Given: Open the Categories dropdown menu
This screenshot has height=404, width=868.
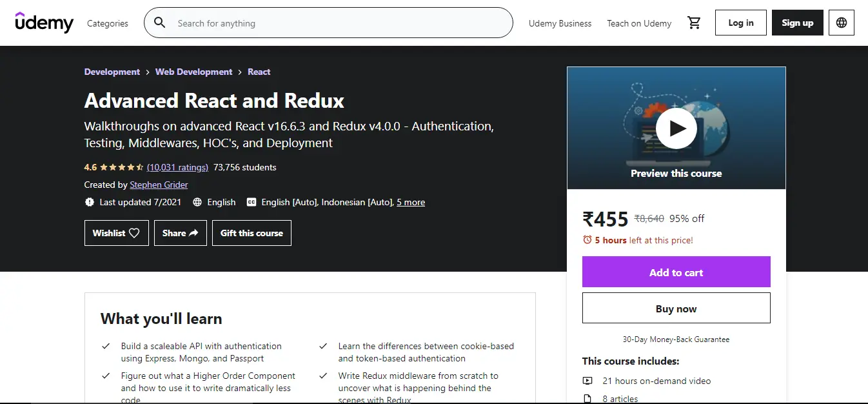Looking at the screenshot, I should pos(107,23).
